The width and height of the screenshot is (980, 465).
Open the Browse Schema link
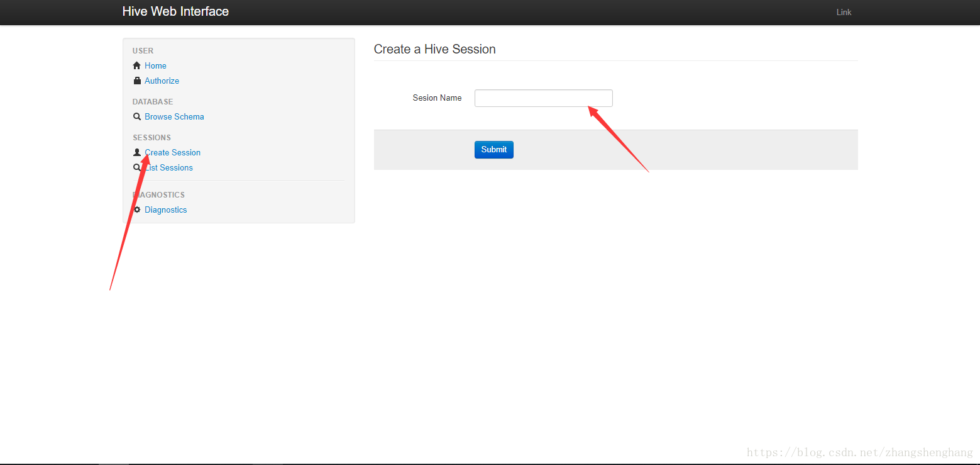click(x=174, y=116)
